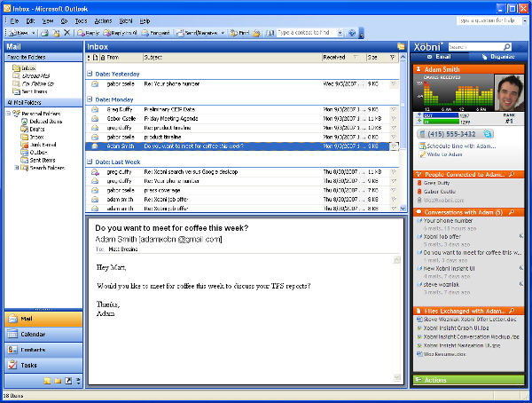Viewport: 532px width, 403px height.
Task: Flag the Xobni search versus Google desktop message
Action: pyautogui.click(x=394, y=172)
